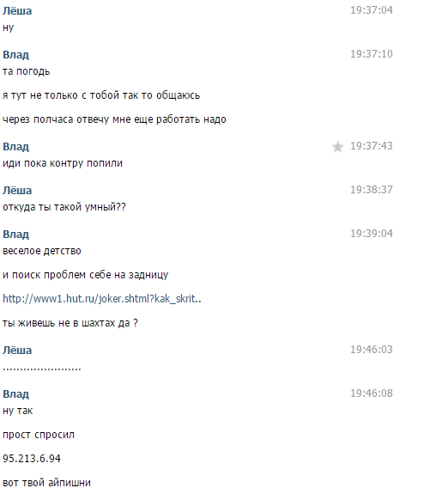Select the timestamp 19:37:04

pos(372,10)
